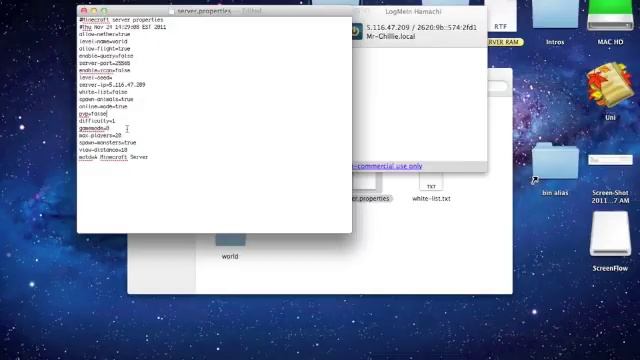This screenshot has height=360, width=640.
Task: Close the server.properties editor window
Action: [x=84, y=11]
